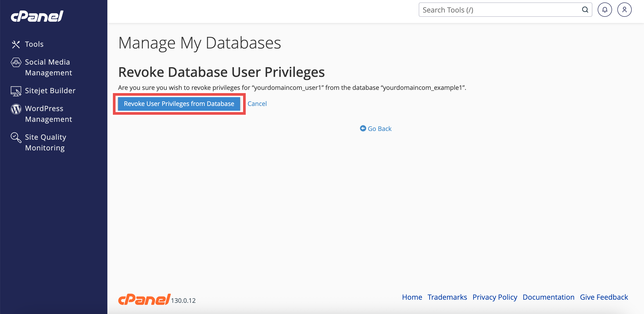Image resolution: width=644 pixels, height=314 pixels.
Task: Open the Trademarks footer link
Action: pyautogui.click(x=447, y=297)
